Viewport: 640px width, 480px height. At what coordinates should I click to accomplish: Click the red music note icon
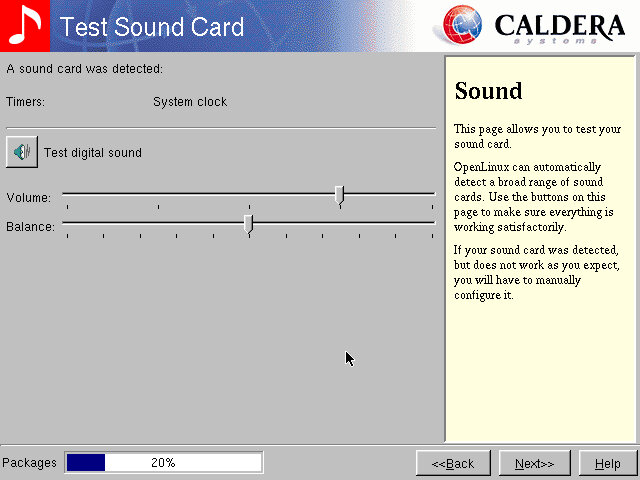coord(24,26)
